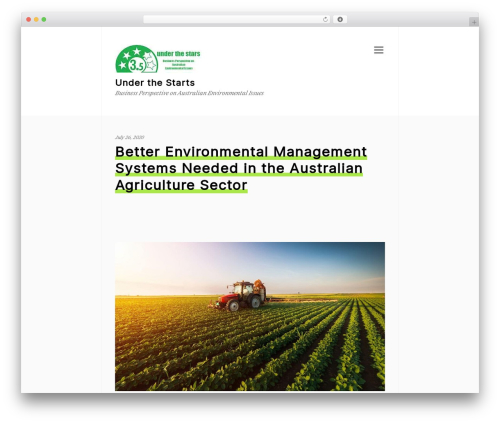Screen dimensions: 500x423
Task: Click the July post date link
Action: coord(130,137)
